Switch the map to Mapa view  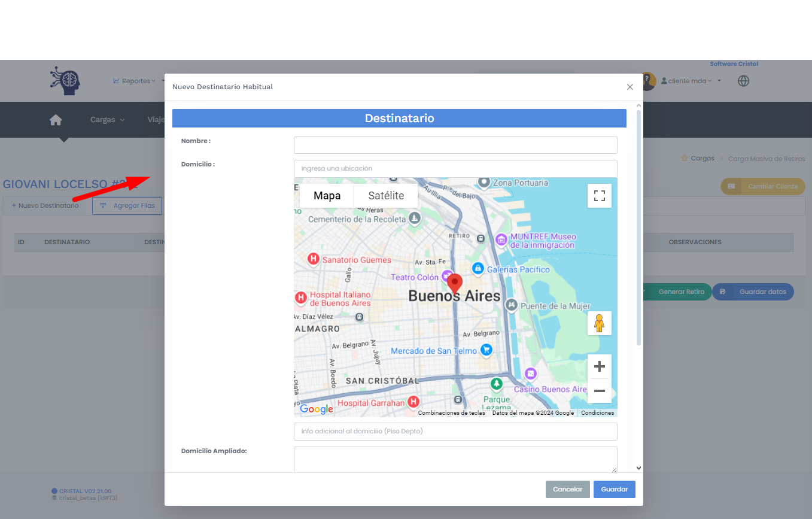pos(327,196)
